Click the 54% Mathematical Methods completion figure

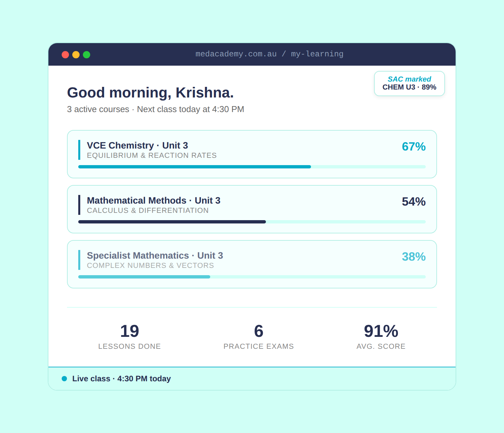tap(413, 202)
